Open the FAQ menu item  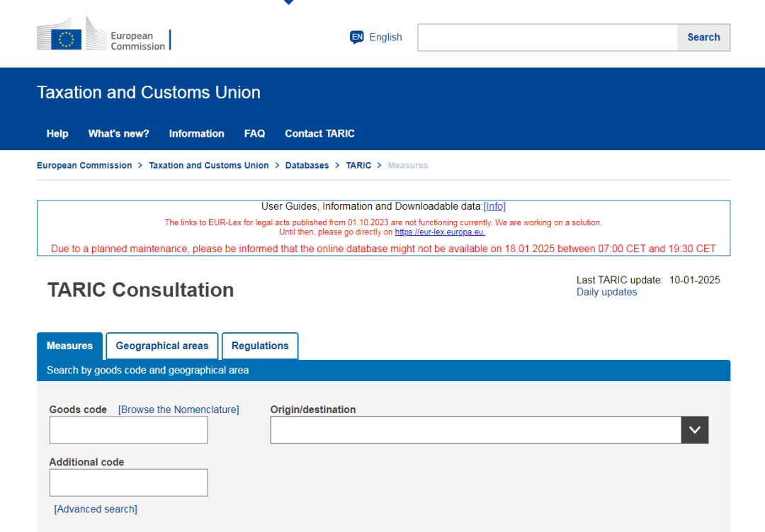(255, 134)
